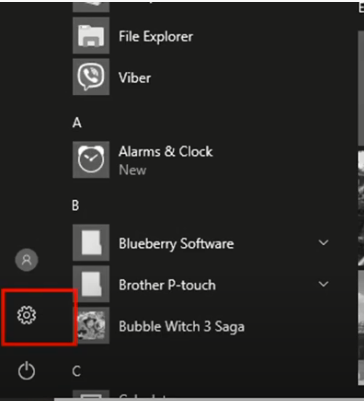Open the Alarms & Clock label
The width and height of the screenshot is (364, 401).
click(166, 152)
